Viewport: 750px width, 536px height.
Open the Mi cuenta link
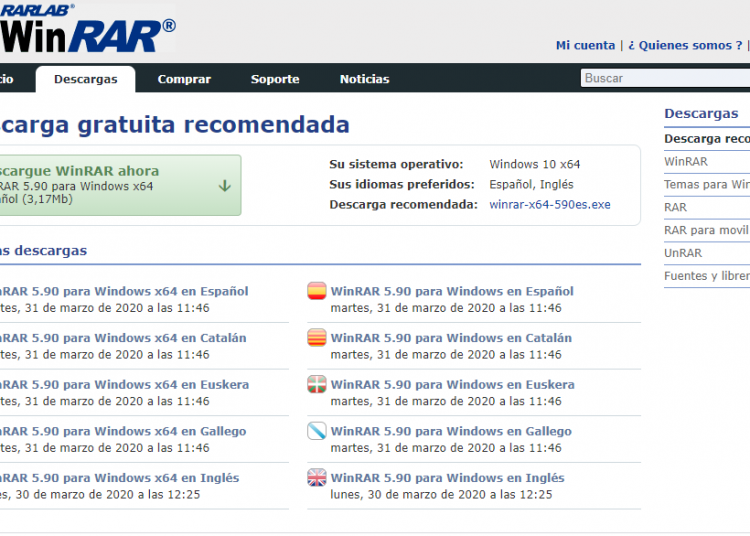(585, 45)
